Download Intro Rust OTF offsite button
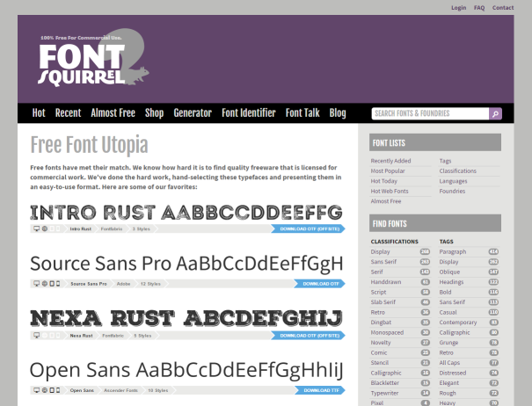 (308, 229)
